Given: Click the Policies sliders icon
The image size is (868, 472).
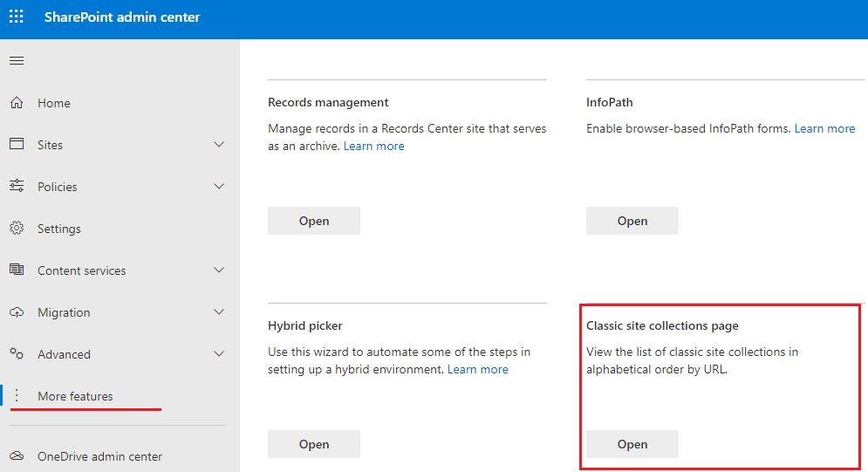Looking at the screenshot, I should (x=17, y=186).
